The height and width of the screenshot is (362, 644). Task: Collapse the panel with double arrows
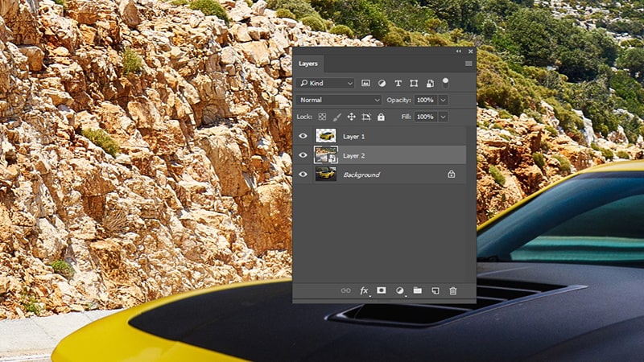click(459, 51)
